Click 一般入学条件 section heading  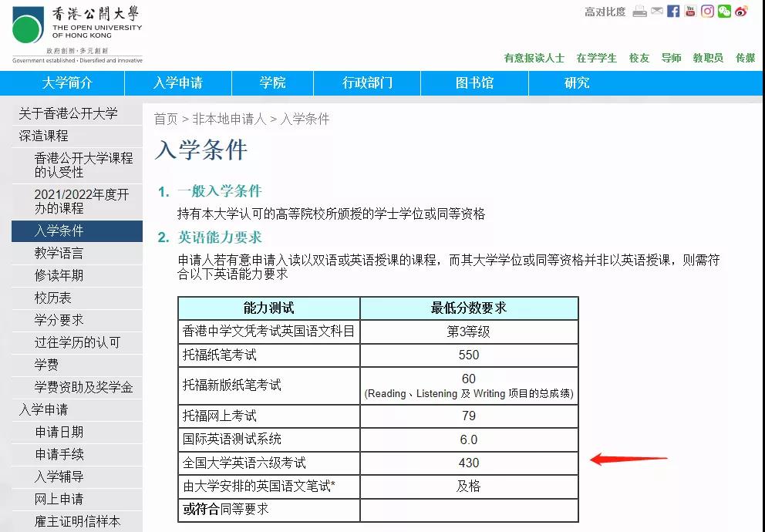click(220, 191)
